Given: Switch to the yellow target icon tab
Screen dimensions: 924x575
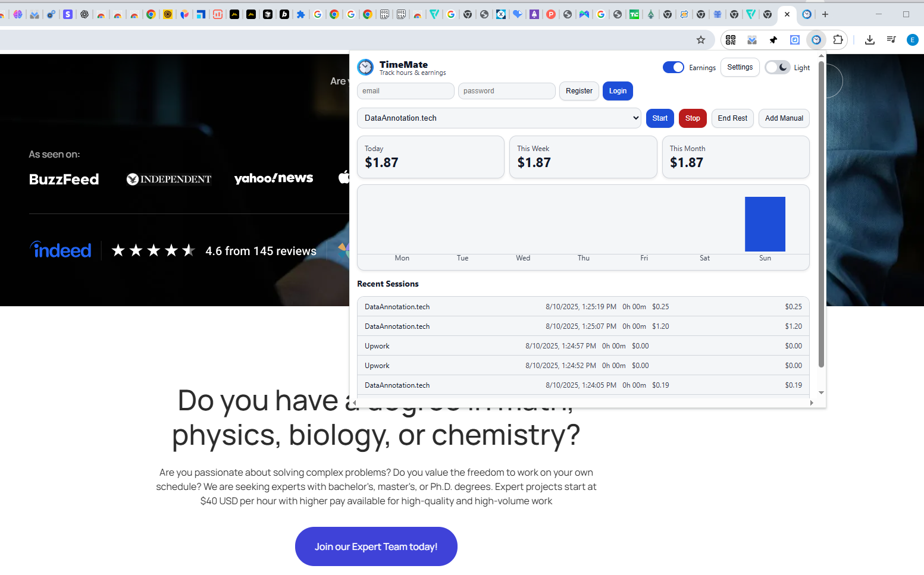Looking at the screenshot, I should coord(168,14).
